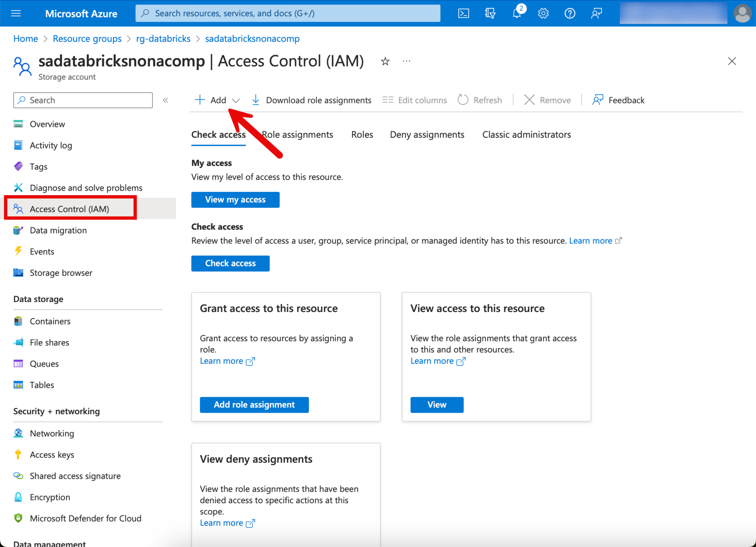Click the help question mark icon
Image resolution: width=756 pixels, height=547 pixels.
[570, 14]
